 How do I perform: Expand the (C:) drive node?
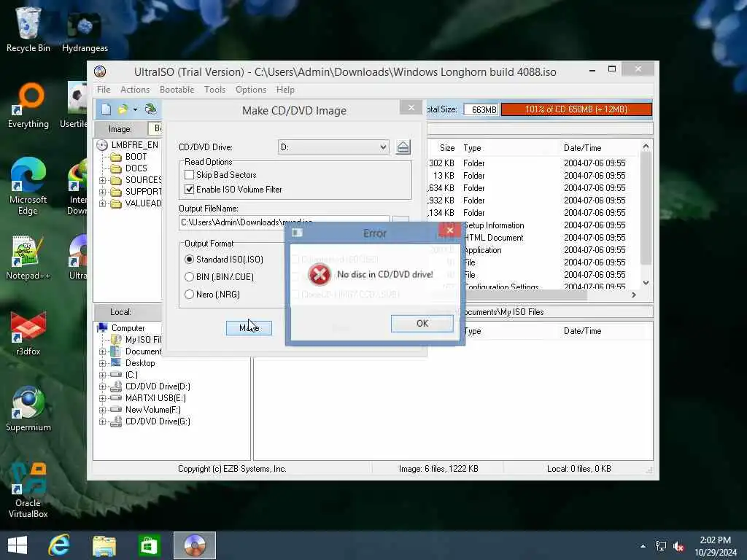pyautogui.click(x=102, y=375)
